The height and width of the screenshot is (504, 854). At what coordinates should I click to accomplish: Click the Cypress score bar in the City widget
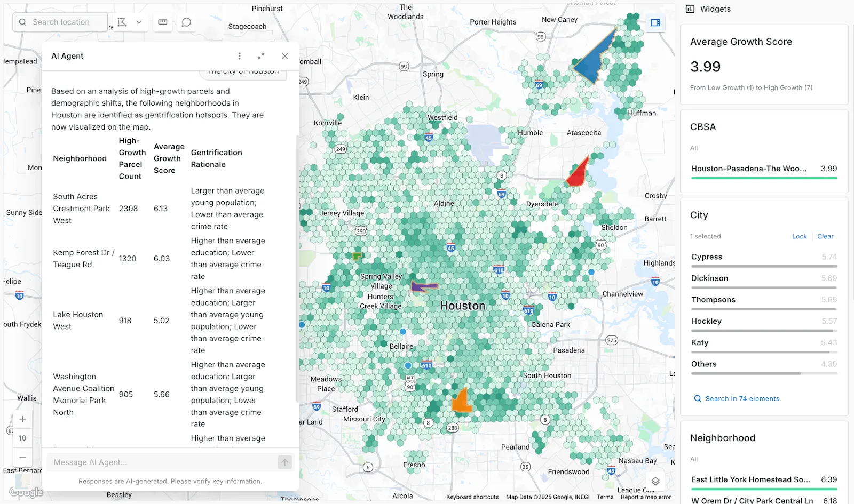[763, 266]
